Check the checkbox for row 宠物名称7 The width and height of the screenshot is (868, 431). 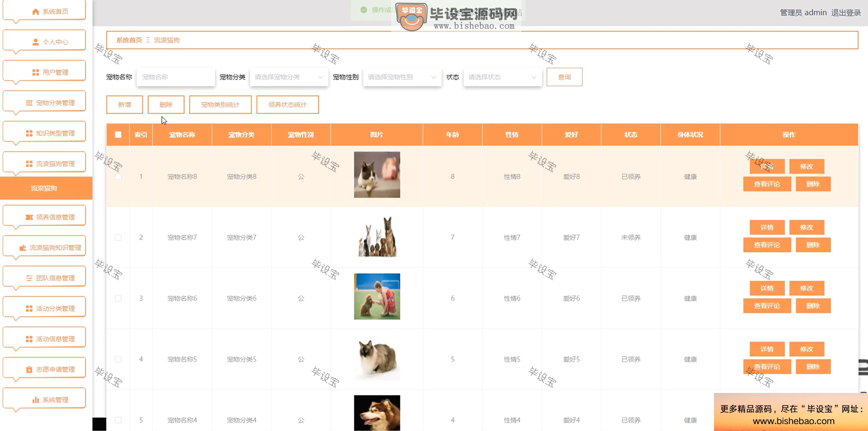(118, 237)
